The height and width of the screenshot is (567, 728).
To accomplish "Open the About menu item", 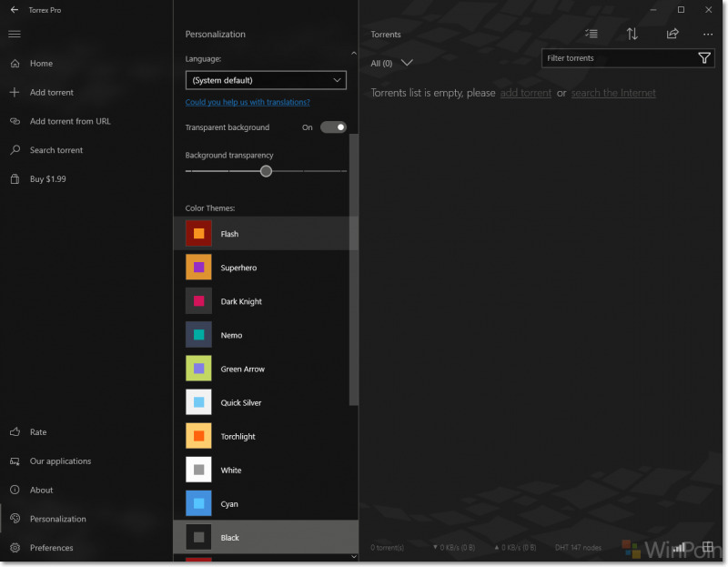I will coord(41,490).
